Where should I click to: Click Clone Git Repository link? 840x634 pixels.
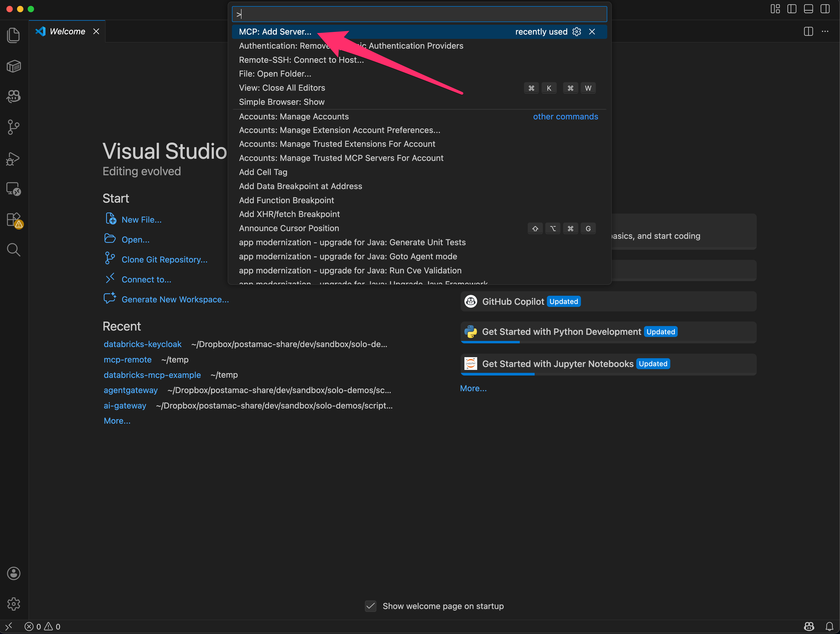click(164, 260)
